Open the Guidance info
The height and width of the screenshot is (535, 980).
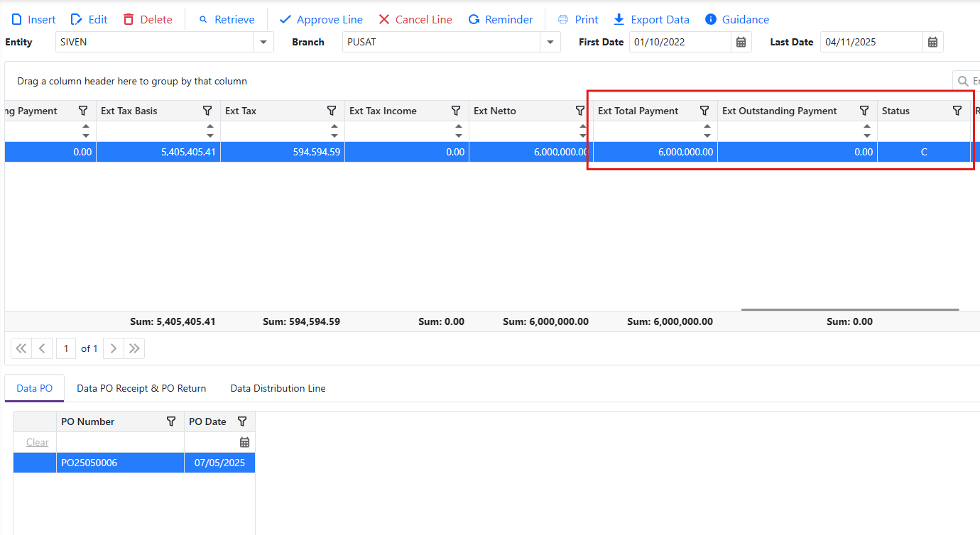[x=737, y=20]
